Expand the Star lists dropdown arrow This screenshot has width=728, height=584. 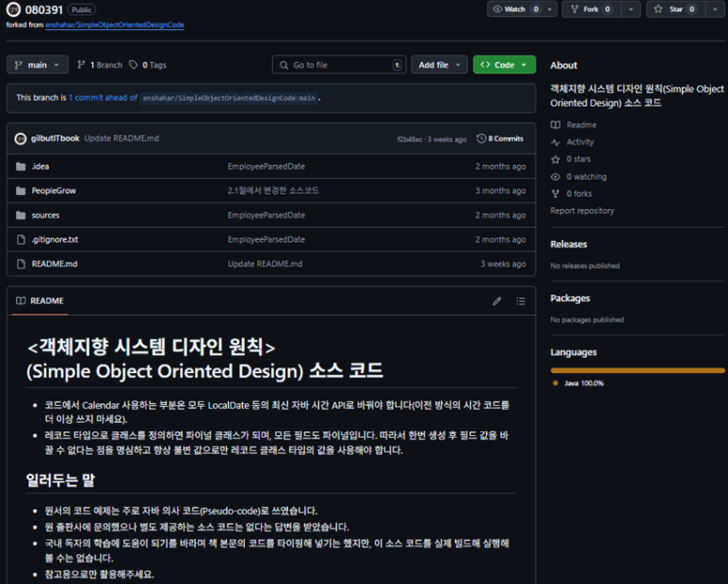point(715,9)
